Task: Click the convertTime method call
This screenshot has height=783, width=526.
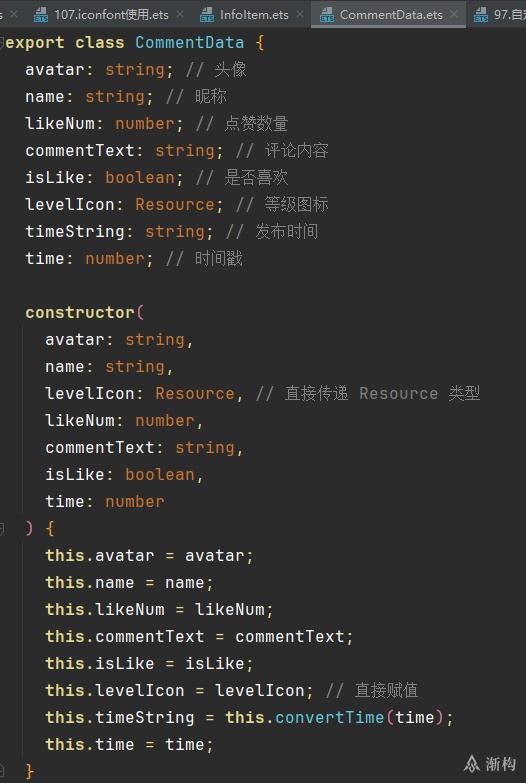Action: click(x=329, y=718)
